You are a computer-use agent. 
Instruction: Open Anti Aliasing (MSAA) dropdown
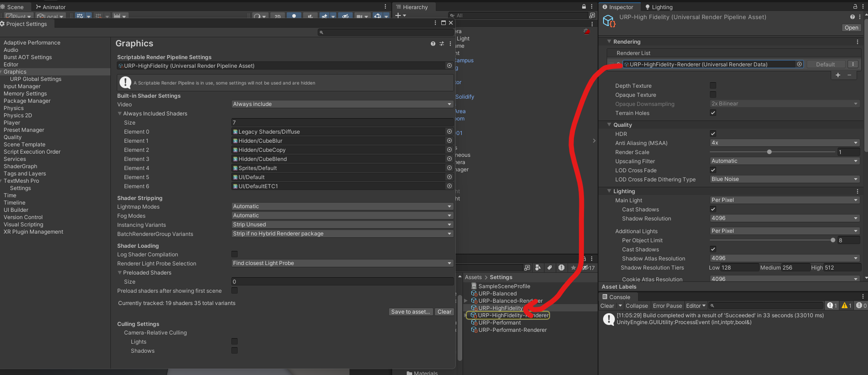coord(785,143)
